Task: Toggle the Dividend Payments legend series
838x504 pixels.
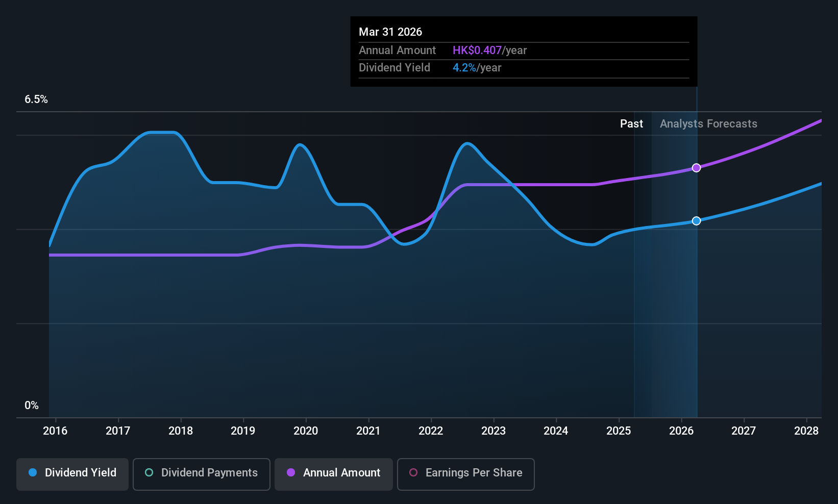Action: [x=201, y=474]
